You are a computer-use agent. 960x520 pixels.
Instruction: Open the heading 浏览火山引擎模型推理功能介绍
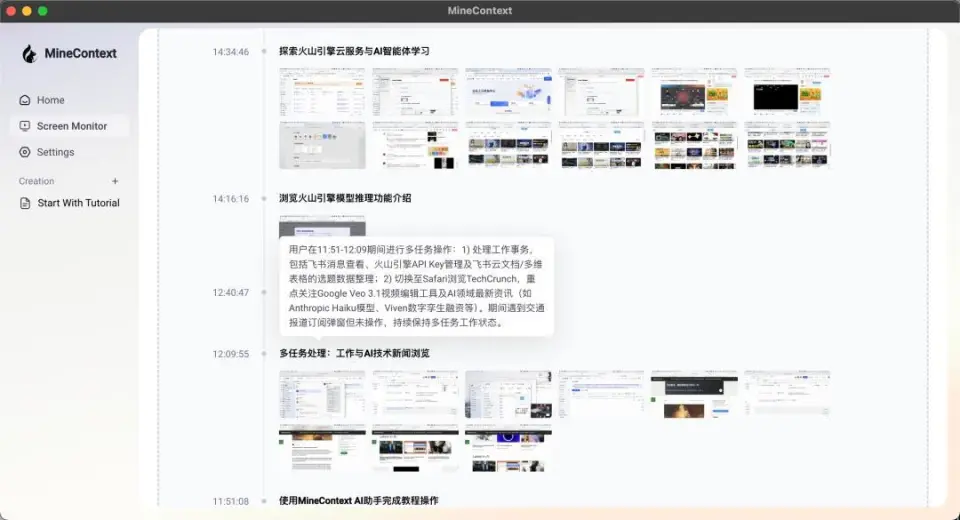(345, 198)
